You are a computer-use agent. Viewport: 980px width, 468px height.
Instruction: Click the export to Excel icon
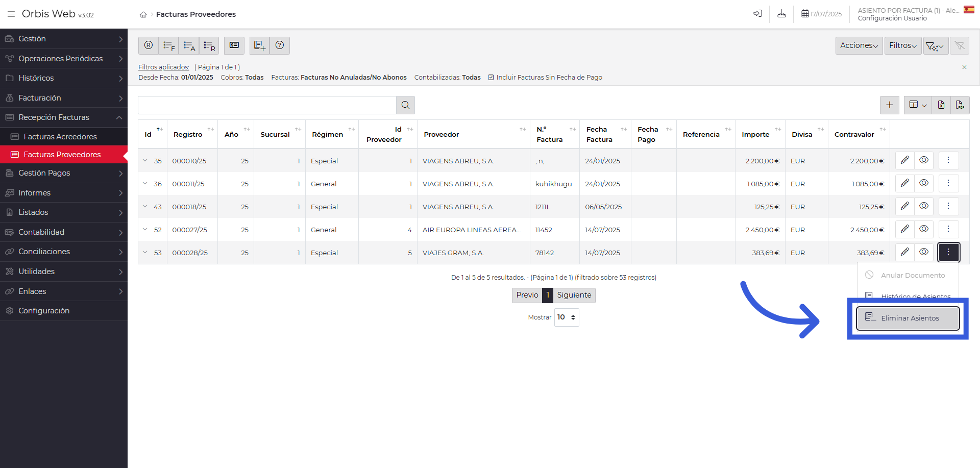click(941, 105)
